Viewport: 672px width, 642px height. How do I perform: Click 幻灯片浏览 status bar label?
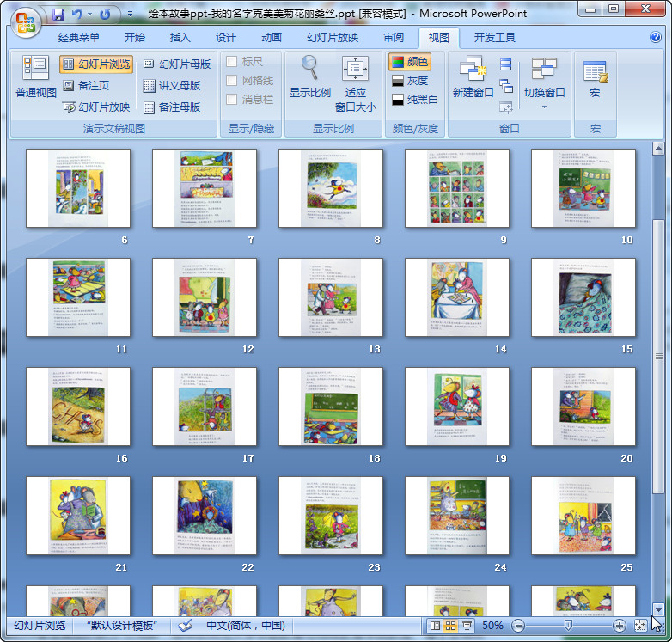pyautogui.click(x=40, y=626)
